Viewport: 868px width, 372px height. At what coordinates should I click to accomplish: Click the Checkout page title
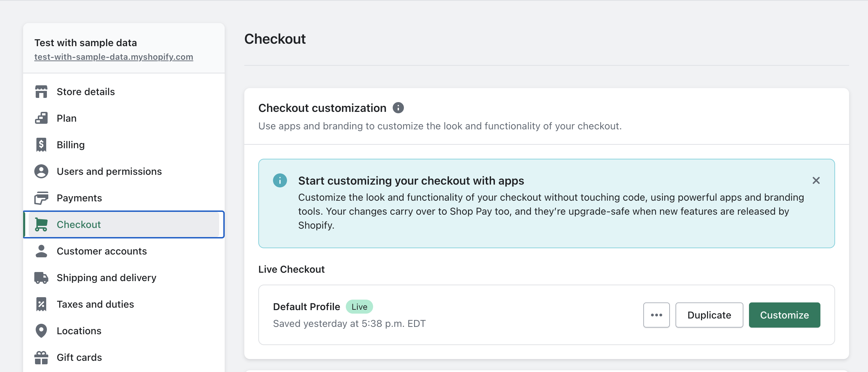click(275, 39)
